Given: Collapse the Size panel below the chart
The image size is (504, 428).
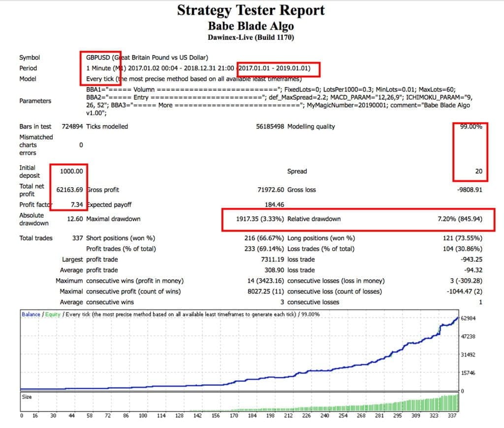Looking at the screenshot, I should [27, 396].
